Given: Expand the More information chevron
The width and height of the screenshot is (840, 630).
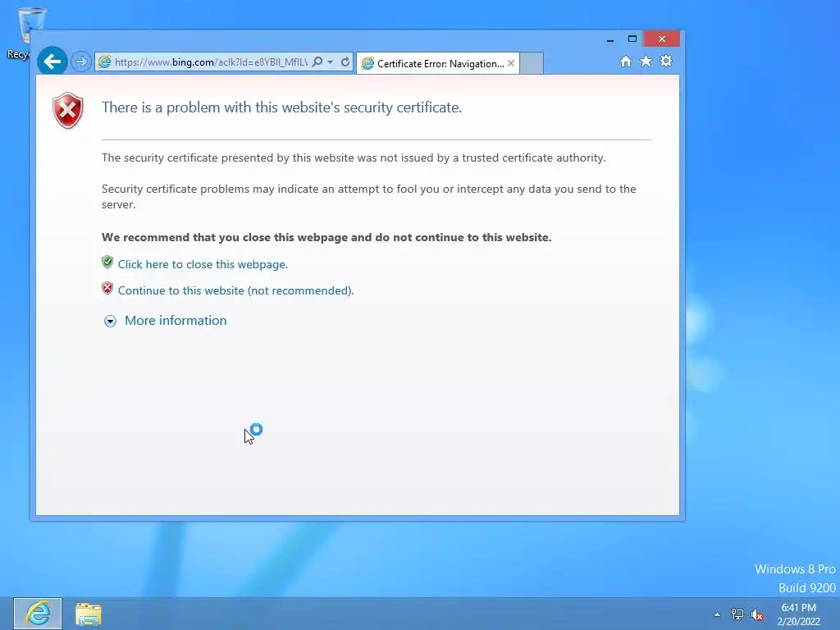Looking at the screenshot, I should pos(110,322).
